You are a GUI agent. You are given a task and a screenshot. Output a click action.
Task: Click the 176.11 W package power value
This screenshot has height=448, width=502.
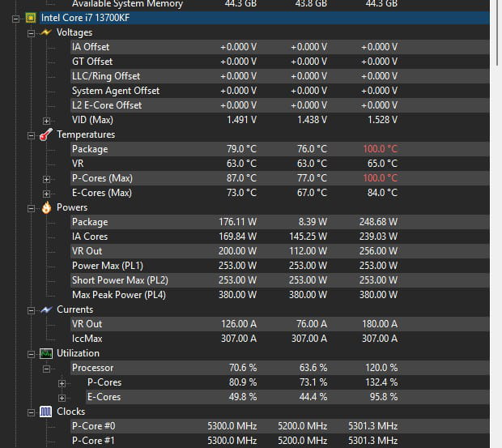point(237,222)
